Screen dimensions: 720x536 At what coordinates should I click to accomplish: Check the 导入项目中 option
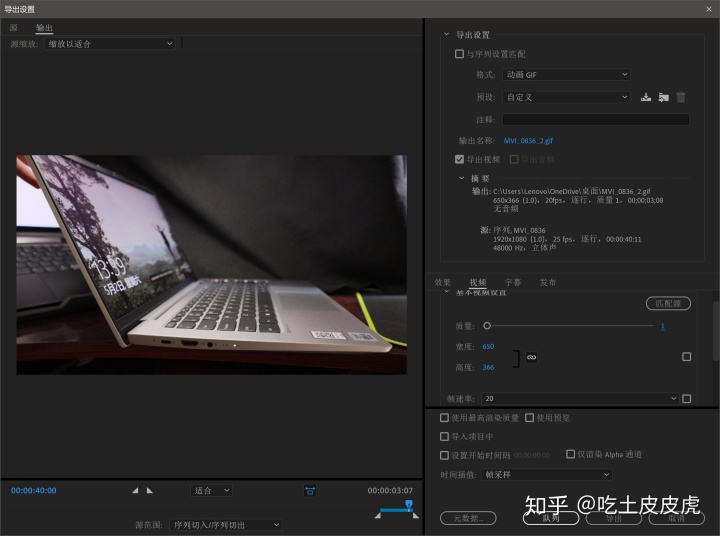444,436
